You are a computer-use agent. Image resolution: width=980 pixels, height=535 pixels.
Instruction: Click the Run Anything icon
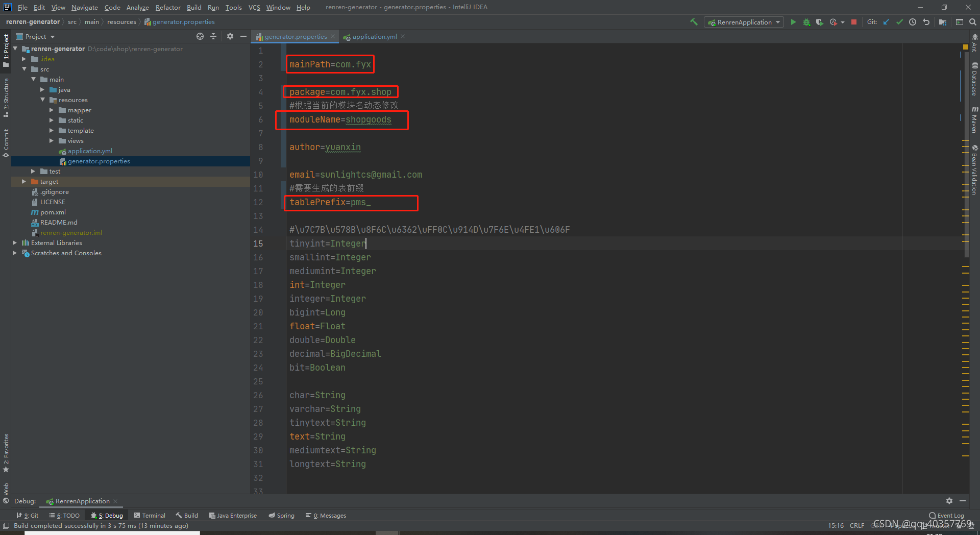pyautogui.click(x=960, y=22)
